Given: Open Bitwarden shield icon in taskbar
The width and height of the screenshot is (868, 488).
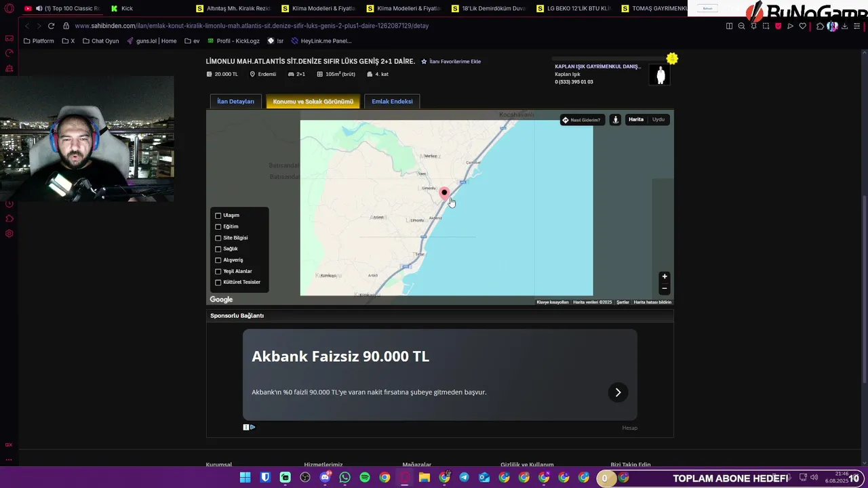Looking at the screenshot, I should pyautogui.click(x=265, y=478).
